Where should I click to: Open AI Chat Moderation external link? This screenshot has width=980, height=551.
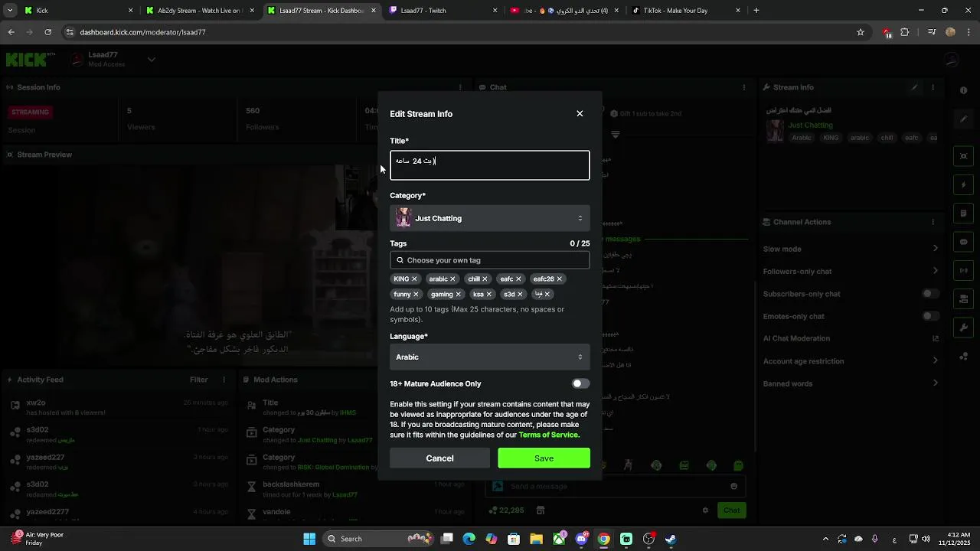click(935, 338)
